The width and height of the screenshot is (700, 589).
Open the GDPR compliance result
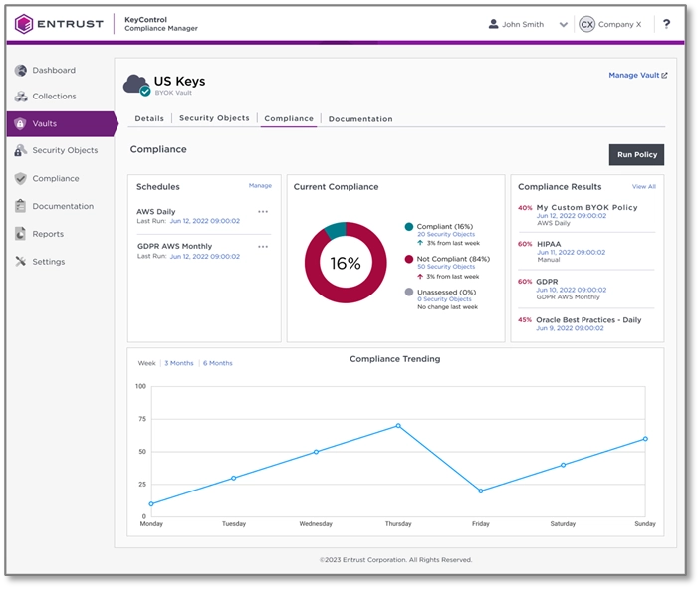(547, 282)
